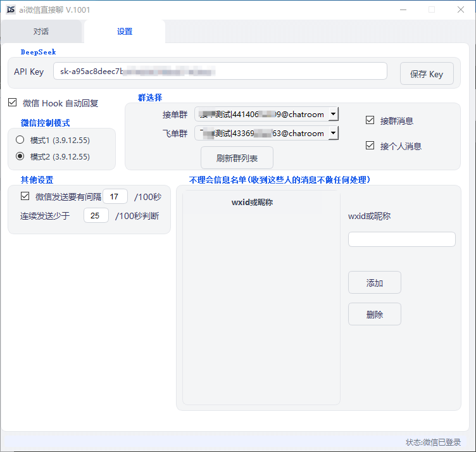Click the wxid或昵称 text input box
476x452 pixels.
(x=401, y=239)
